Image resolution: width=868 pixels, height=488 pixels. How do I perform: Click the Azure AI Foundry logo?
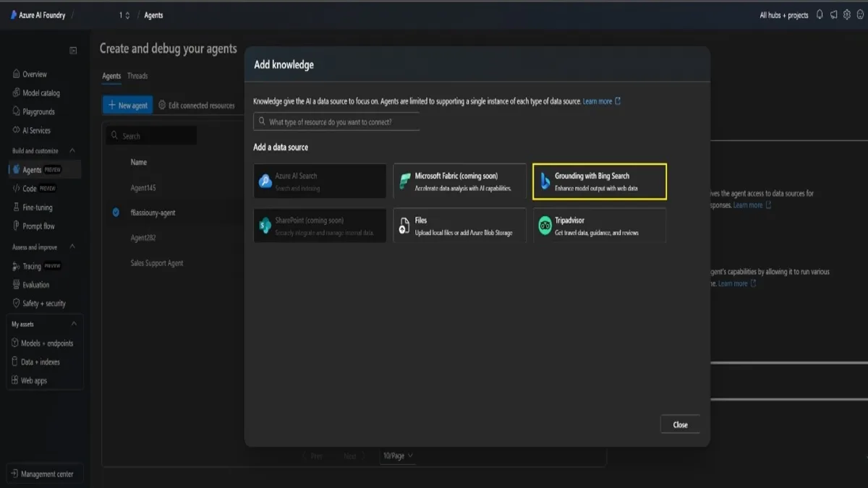(14, 15)
